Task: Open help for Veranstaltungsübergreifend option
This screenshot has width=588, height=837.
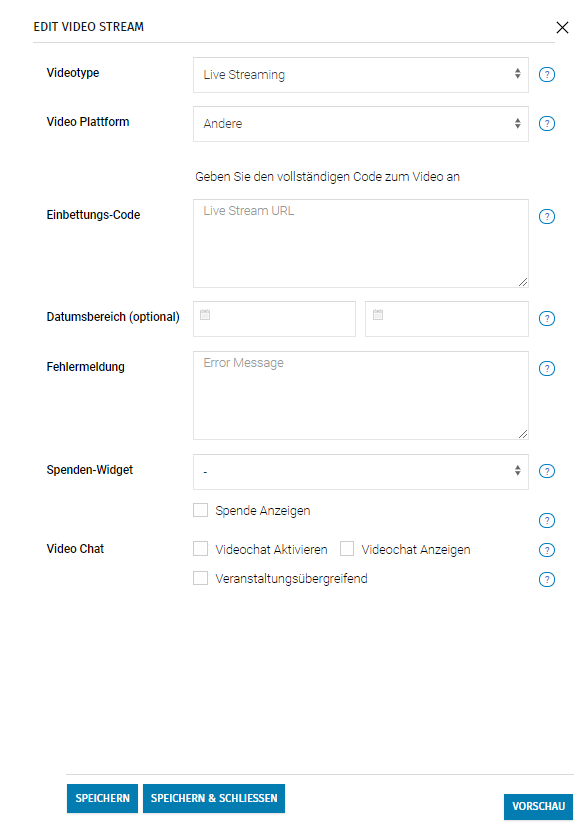Action: pos(546,580)
